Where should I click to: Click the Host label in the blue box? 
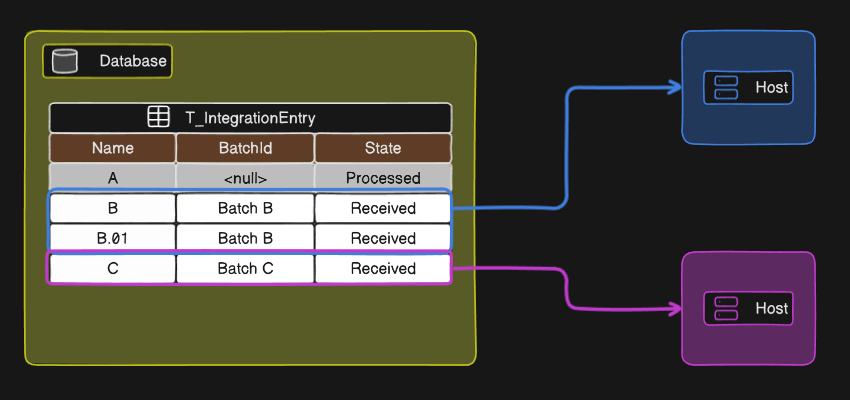[771, 87]
